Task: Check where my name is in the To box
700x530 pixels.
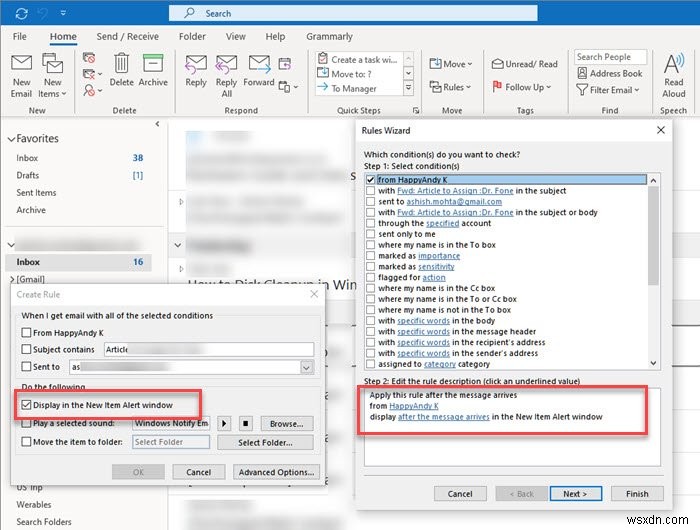Action: [x=370, y=245]
